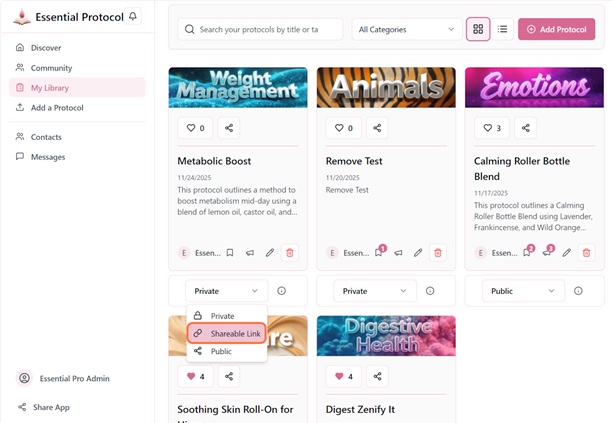Open Discover in the sidebar
This screenshot has width=612, height=423.
pyautogui.click(x=45, y=47)
